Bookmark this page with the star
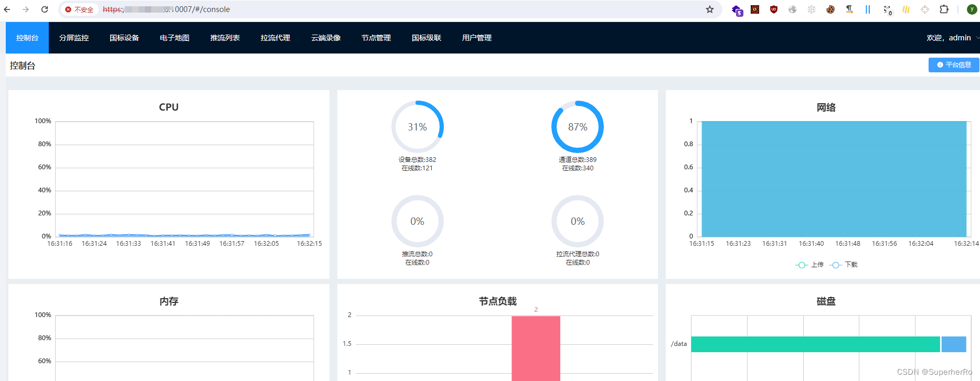980x381 pixels. point(710,9)
